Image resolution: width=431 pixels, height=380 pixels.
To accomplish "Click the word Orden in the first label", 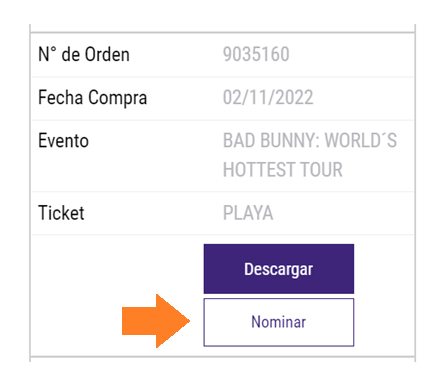I will [x=107, y=54].
